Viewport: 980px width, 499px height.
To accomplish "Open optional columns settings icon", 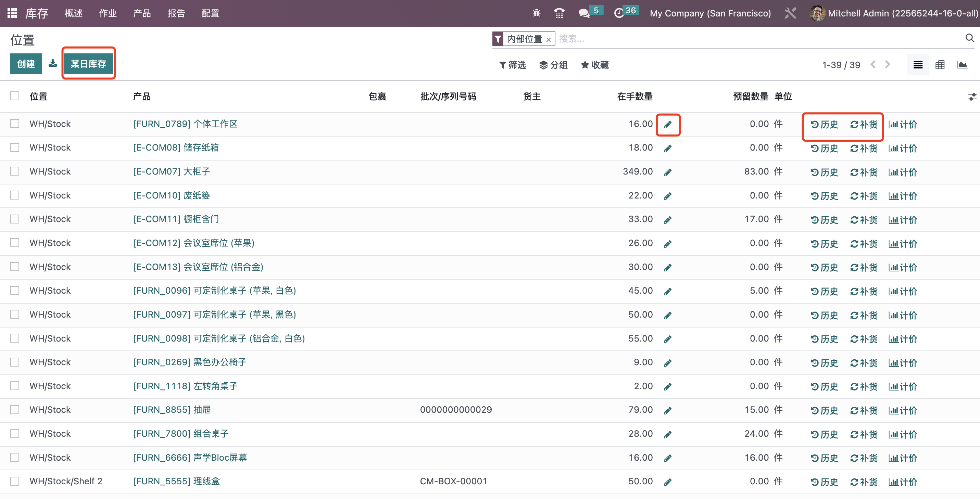I will coord(972,97).
